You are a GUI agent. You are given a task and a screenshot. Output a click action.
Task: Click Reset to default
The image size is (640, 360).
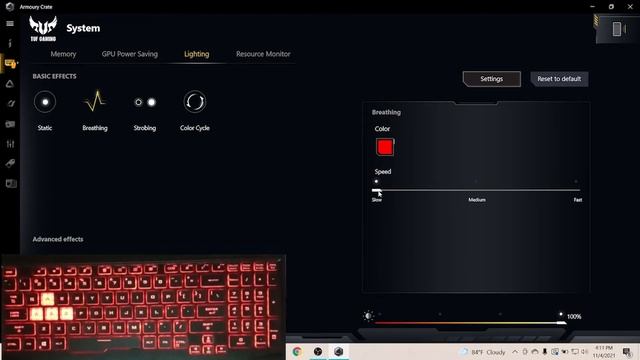pyautogui.click(x=559, y=79)
